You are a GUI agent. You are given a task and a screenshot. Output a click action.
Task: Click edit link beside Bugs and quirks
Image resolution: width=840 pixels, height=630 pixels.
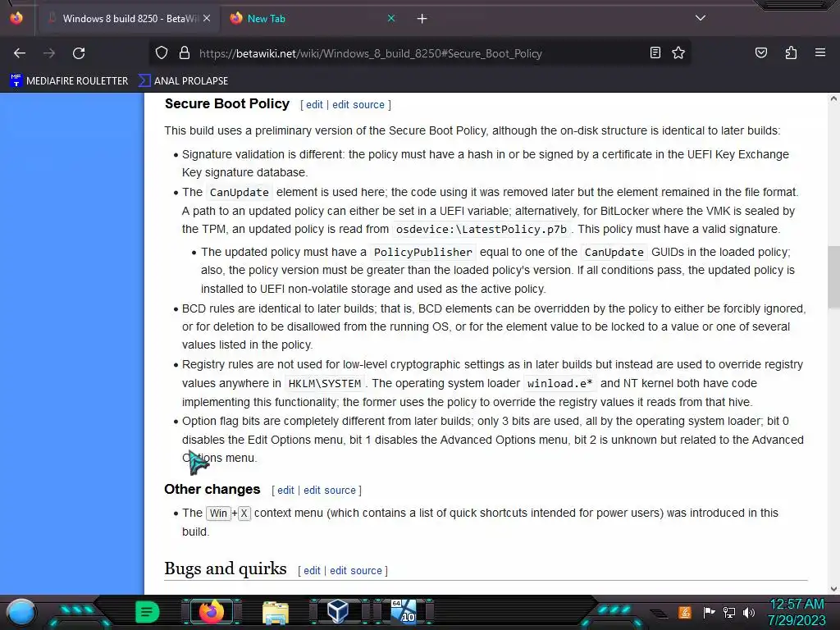coord(312,571)
